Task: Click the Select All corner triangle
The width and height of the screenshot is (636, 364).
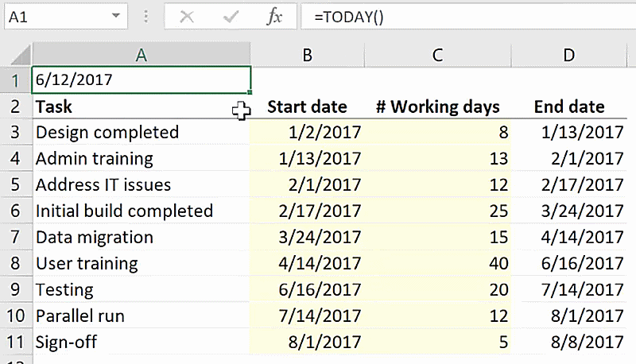Action: click(16, 55)
